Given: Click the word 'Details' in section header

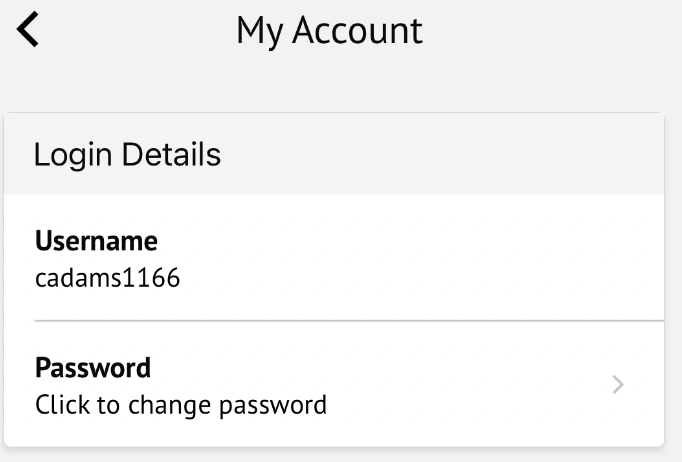Looking at the screenshot, I should 176,155.
